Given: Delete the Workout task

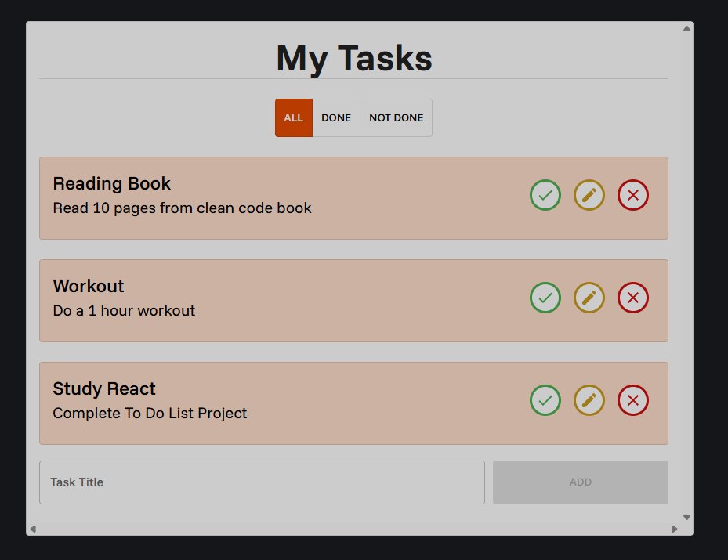Looking at the screenshot, I should pos(633,298).
